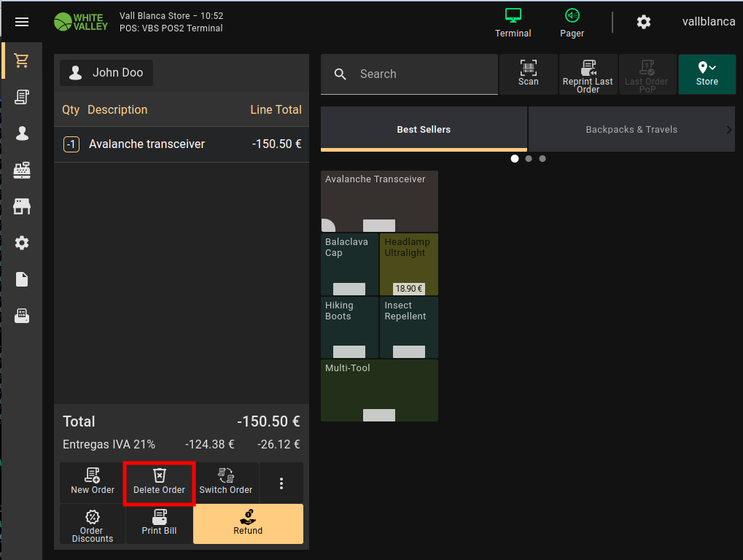Go to second carousel page dot
The height and width of the screenshot is (560, 743).
click(529, 158)
